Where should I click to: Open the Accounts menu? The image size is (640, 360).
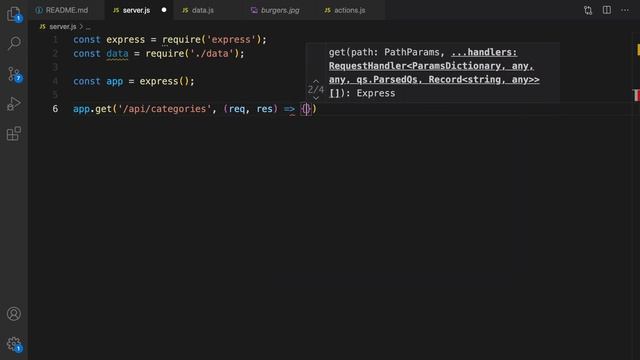(x=14, y=313)
